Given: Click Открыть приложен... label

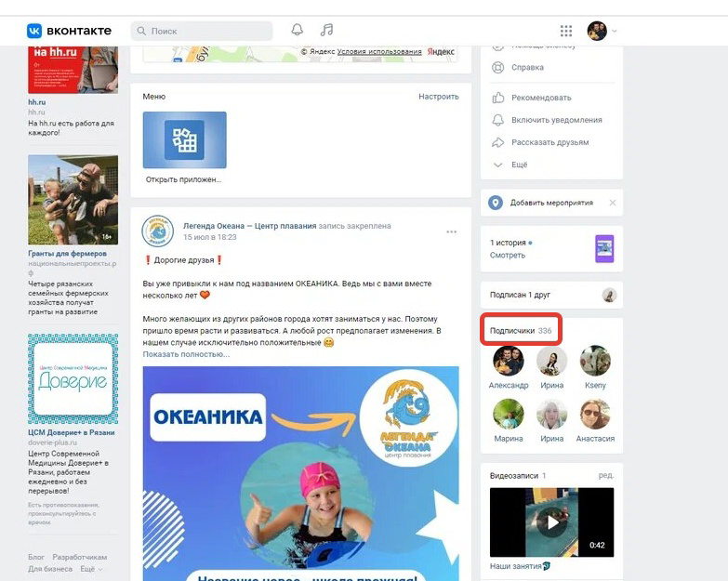Looking at the screenshot, I should click(183, 179).
